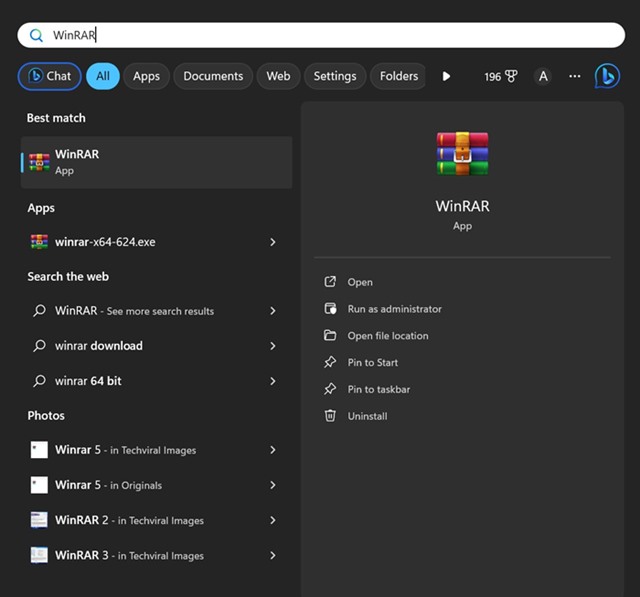Open WinRAR 3 photo in Techviral Images

pos(156,555)
